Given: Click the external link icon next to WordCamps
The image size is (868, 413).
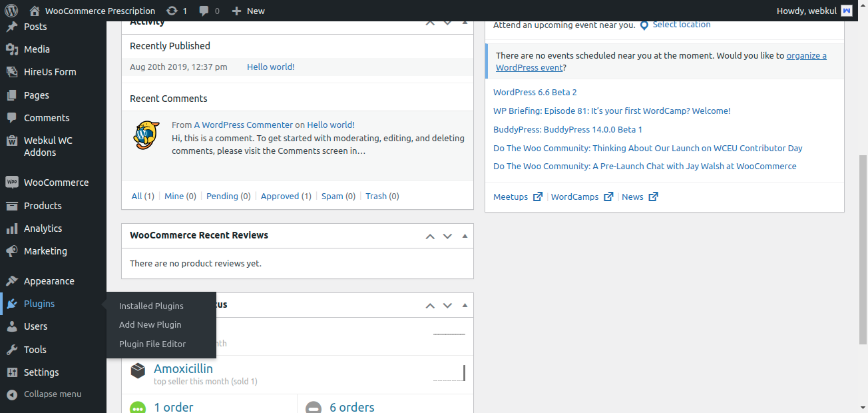Looking at the screenshot, I should click(x=608, y=197).
